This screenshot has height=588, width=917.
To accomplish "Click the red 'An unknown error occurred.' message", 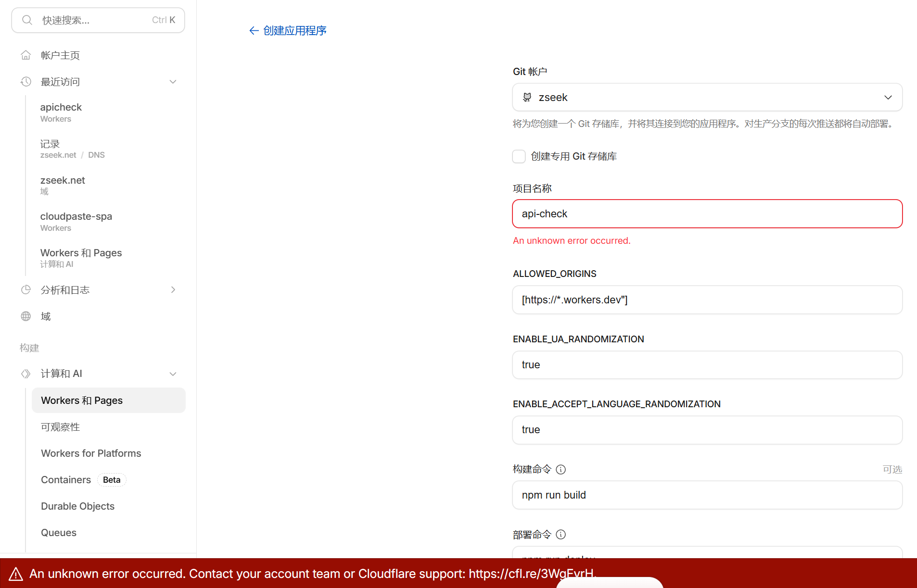I will [572, 241].
